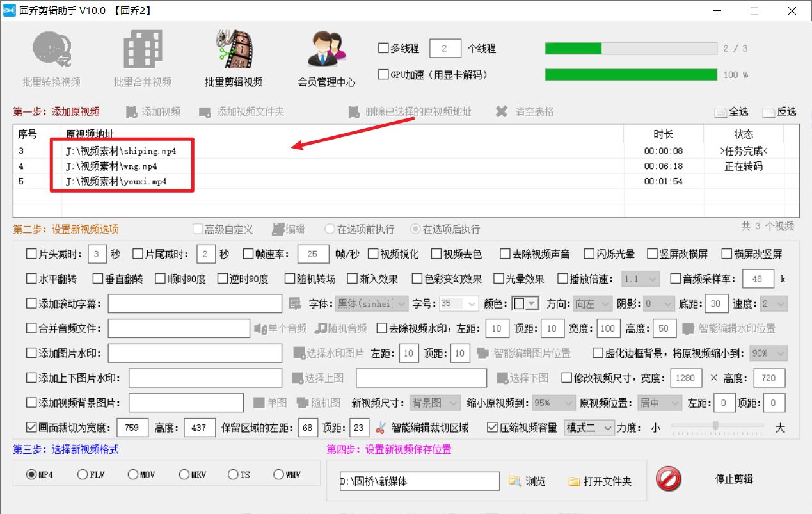Viewport: 812px width, 514px height.
Task: Click the 选择下图 icon
Action: click(502, 378)
